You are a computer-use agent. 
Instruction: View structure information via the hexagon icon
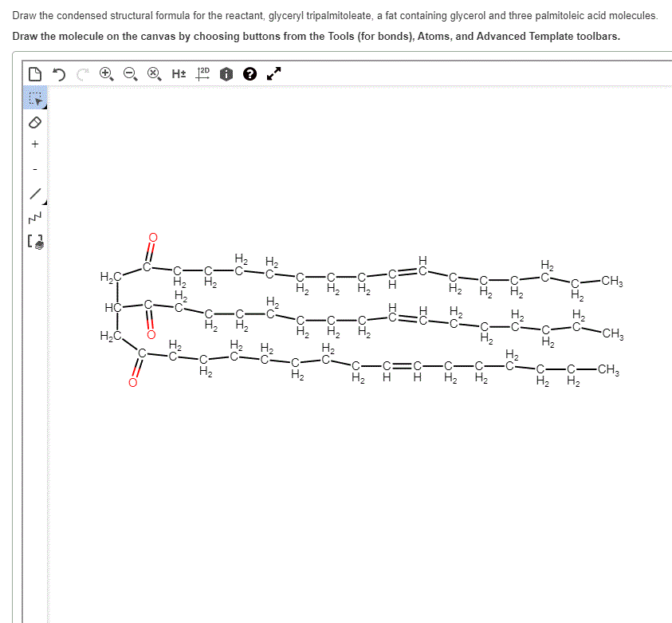(225, 73)
